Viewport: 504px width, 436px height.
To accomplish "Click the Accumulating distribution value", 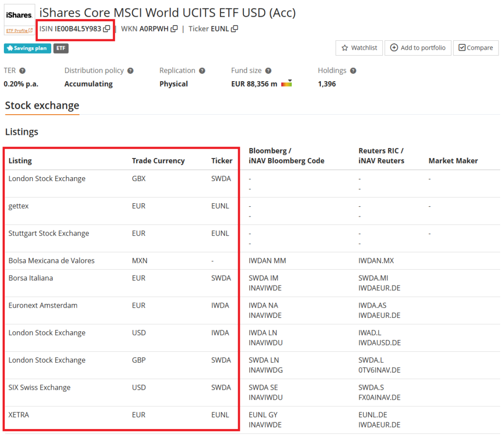I will pyautogui.click(x=89, y=84).
